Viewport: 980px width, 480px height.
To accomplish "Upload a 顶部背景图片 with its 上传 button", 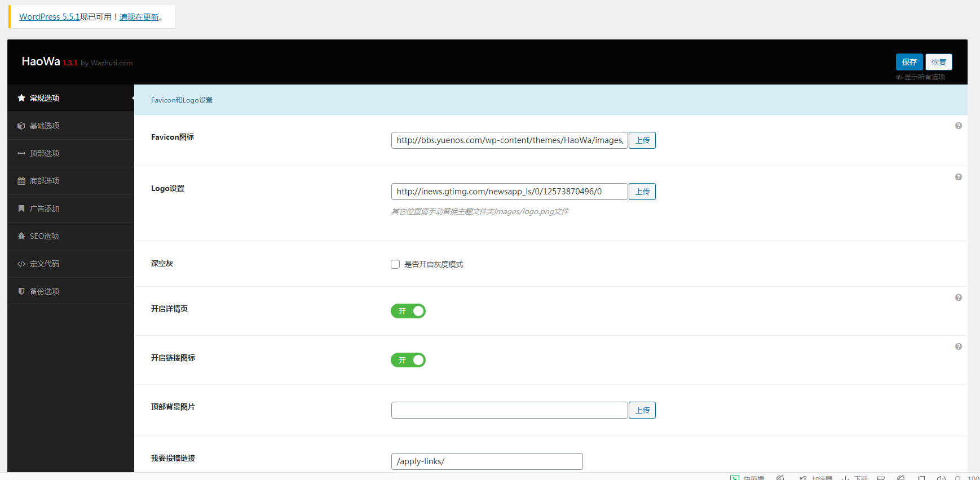I will coord(642,410).
